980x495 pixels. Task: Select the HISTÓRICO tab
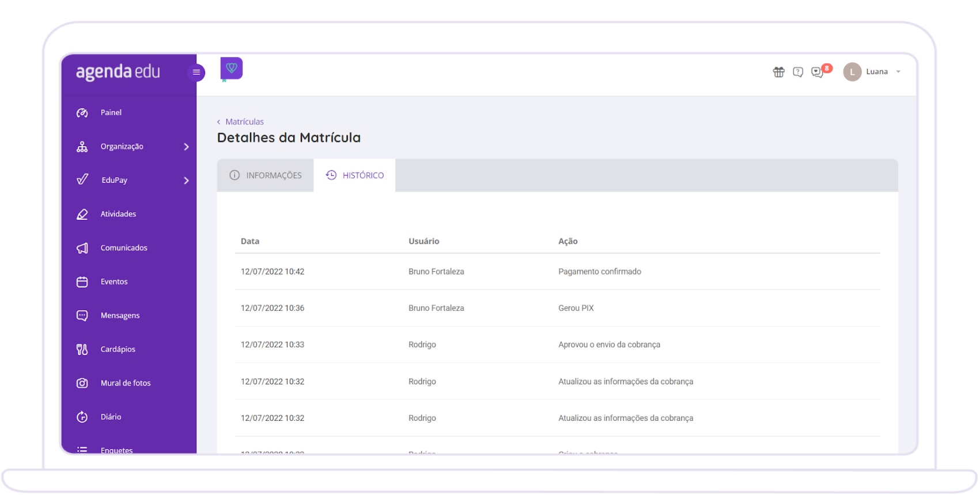click(354, 175)
